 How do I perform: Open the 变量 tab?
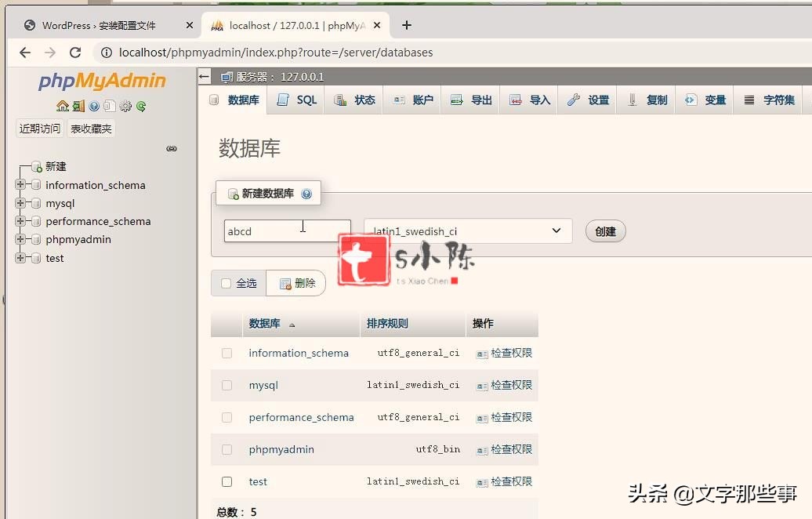[x=705, y=100]
